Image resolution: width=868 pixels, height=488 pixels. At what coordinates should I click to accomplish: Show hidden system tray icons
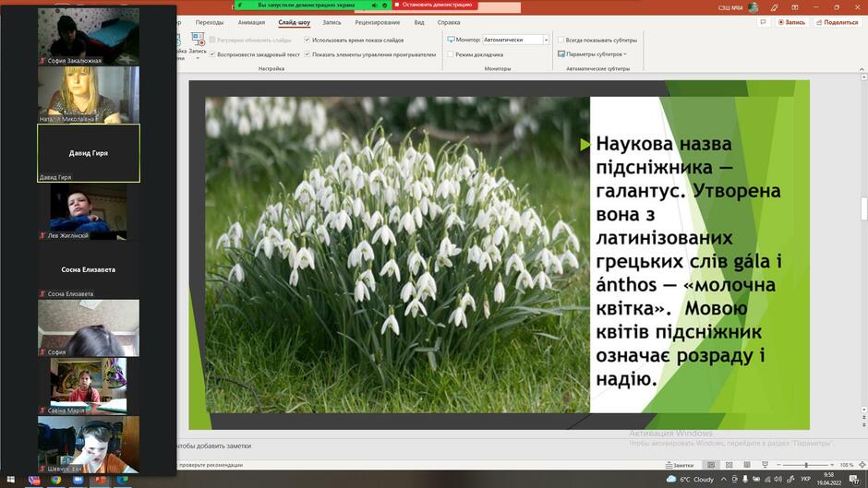[723, 479]
